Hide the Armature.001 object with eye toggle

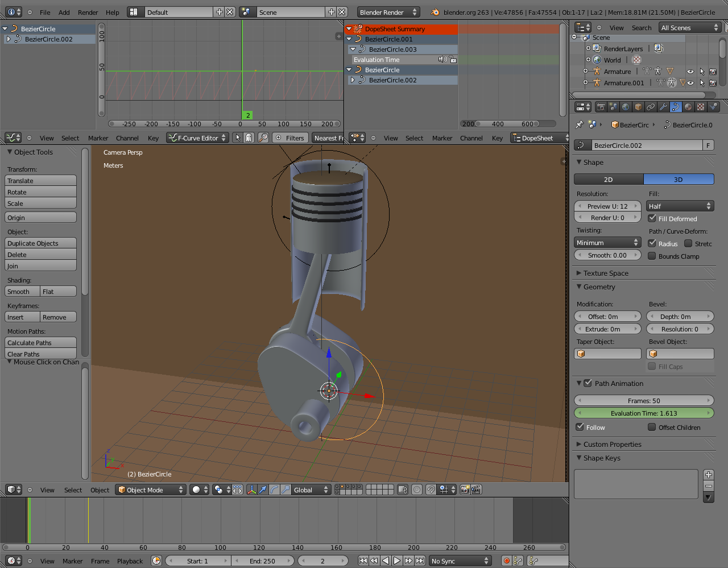(x=690, y=82)
